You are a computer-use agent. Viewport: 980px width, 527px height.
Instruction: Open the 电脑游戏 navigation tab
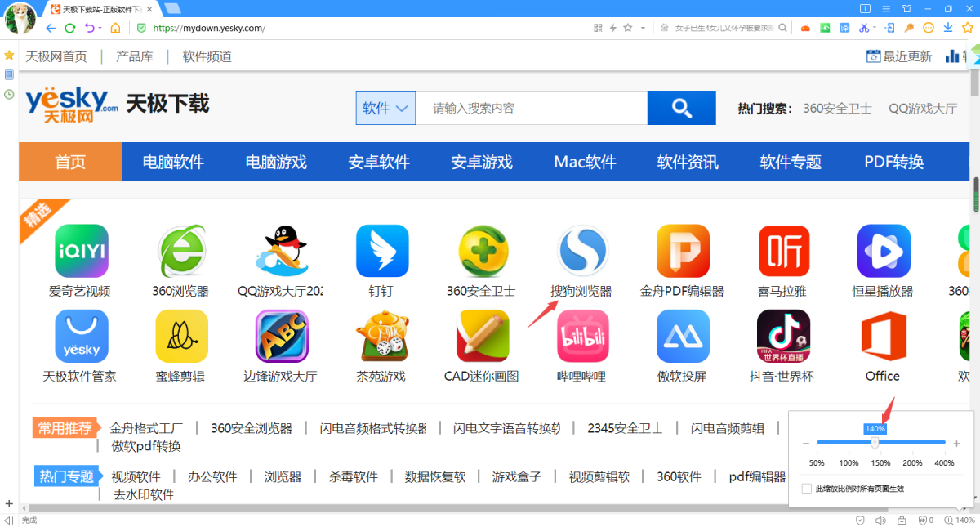coord(276,162)
